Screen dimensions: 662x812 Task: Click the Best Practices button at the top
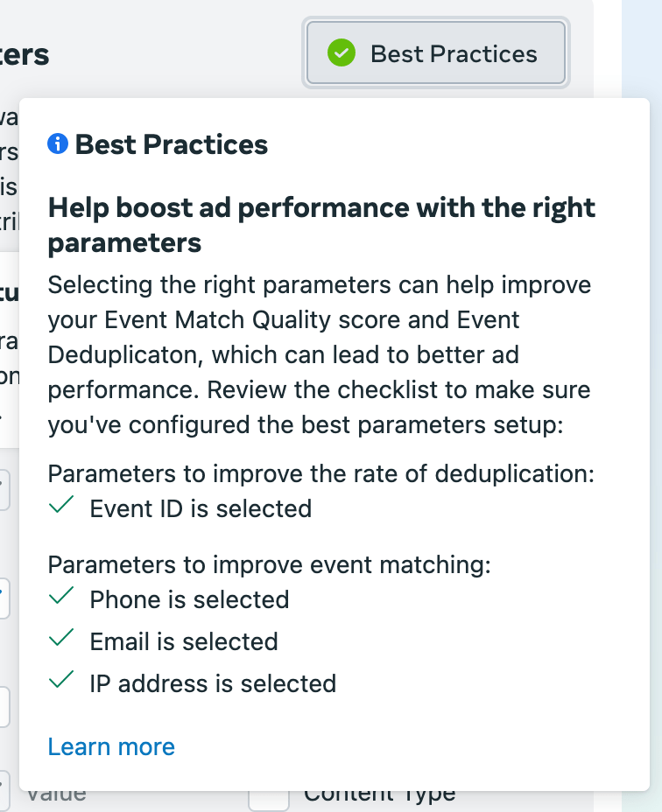coord(435,52)
